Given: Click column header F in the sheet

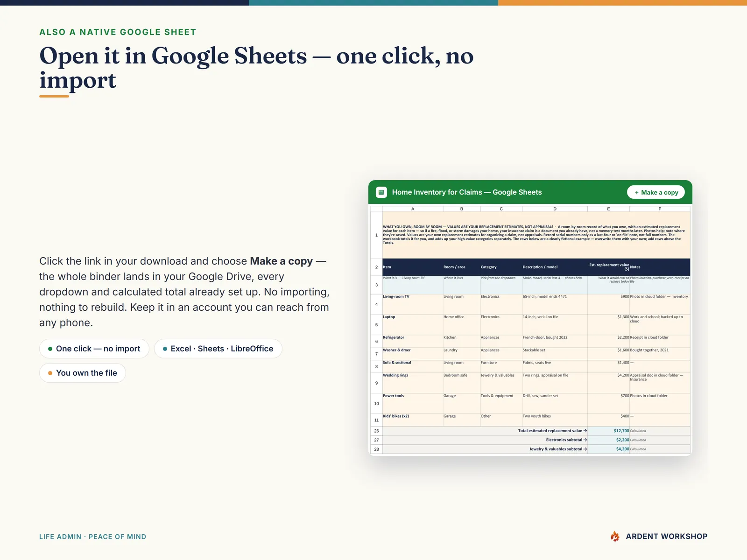Looking at the screenshot, I should coord(660,209).
